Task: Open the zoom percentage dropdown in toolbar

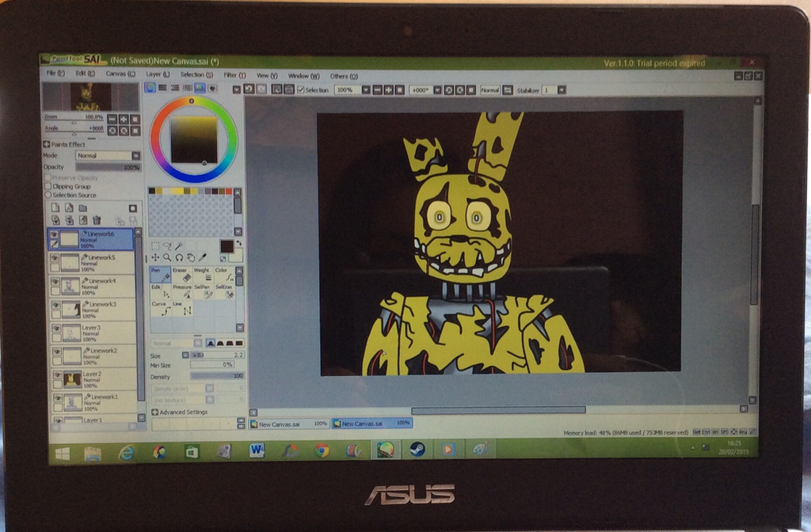Action: point(366,90)
